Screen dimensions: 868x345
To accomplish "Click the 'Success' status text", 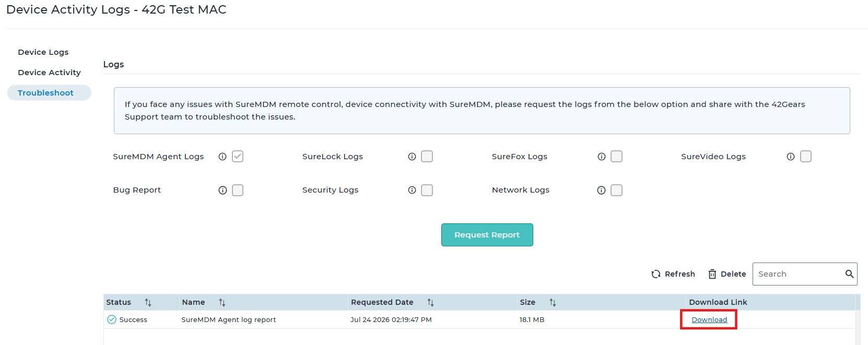I will (133, 319).
